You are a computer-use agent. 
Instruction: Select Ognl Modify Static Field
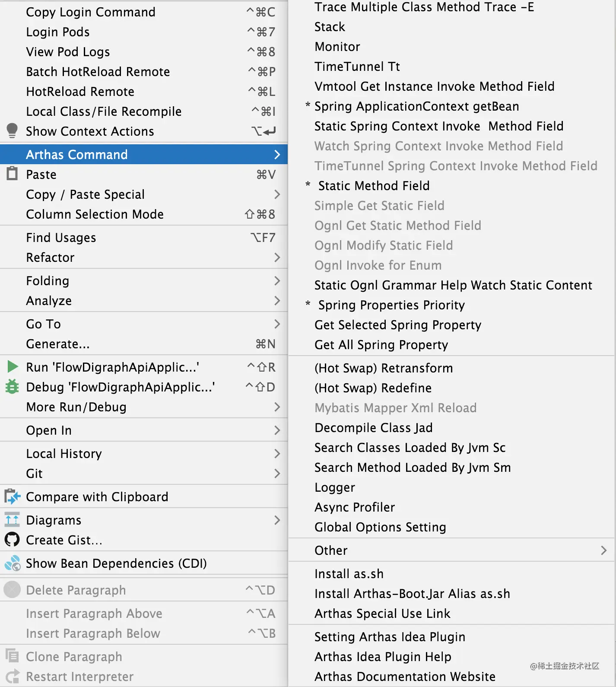click(x=451, y=245)
